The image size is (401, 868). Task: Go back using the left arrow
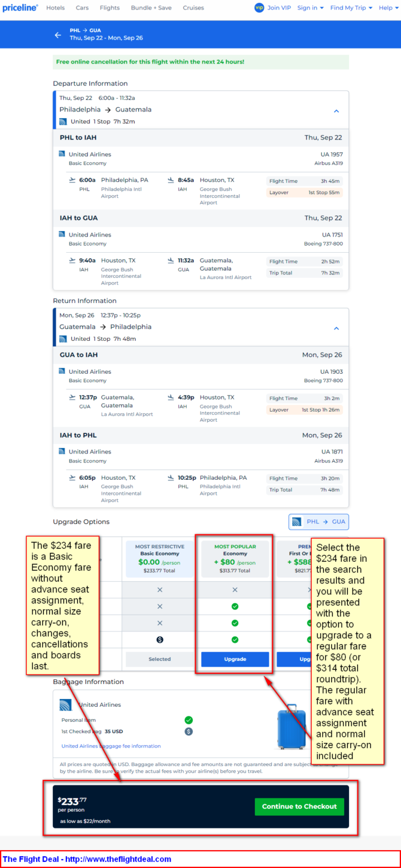pos(58,35)
